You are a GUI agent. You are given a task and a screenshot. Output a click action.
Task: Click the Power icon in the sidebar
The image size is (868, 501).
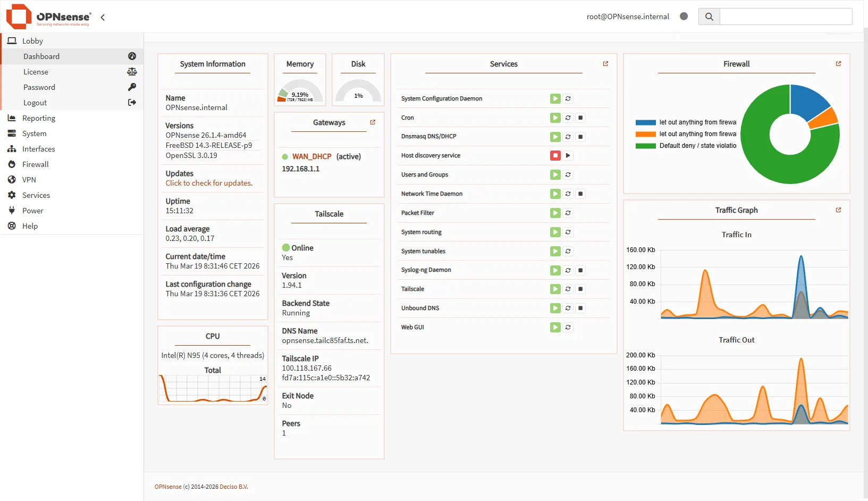pyautogui.click(x=11, y=211)
